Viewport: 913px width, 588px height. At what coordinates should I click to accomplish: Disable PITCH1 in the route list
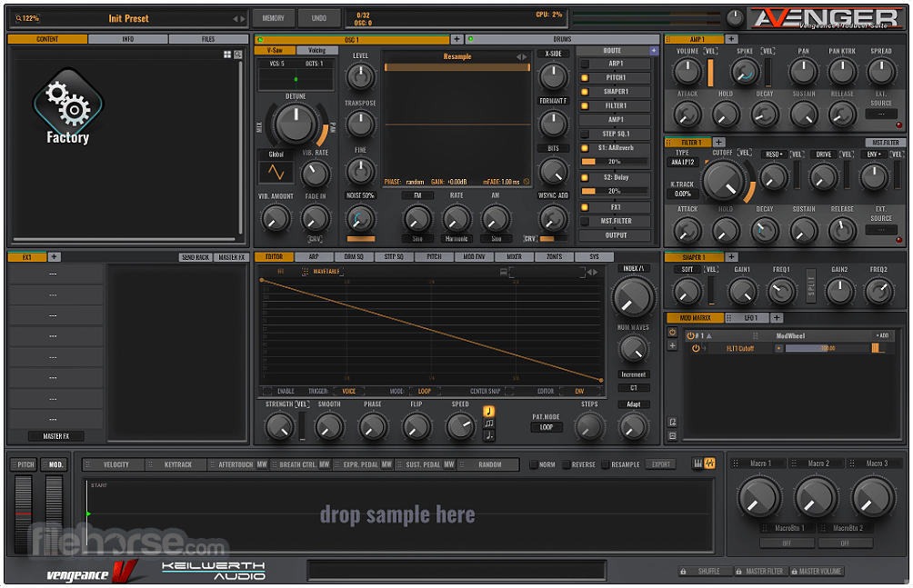click(x=585, y=77)
